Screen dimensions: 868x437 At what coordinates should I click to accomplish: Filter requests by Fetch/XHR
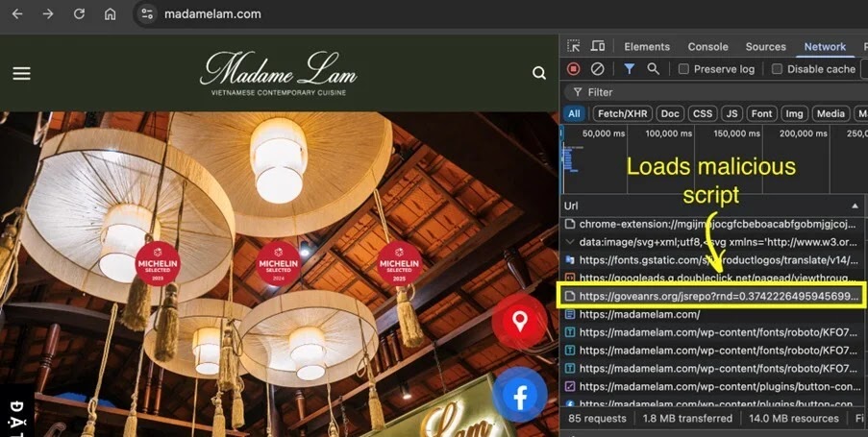coord(622,114)
